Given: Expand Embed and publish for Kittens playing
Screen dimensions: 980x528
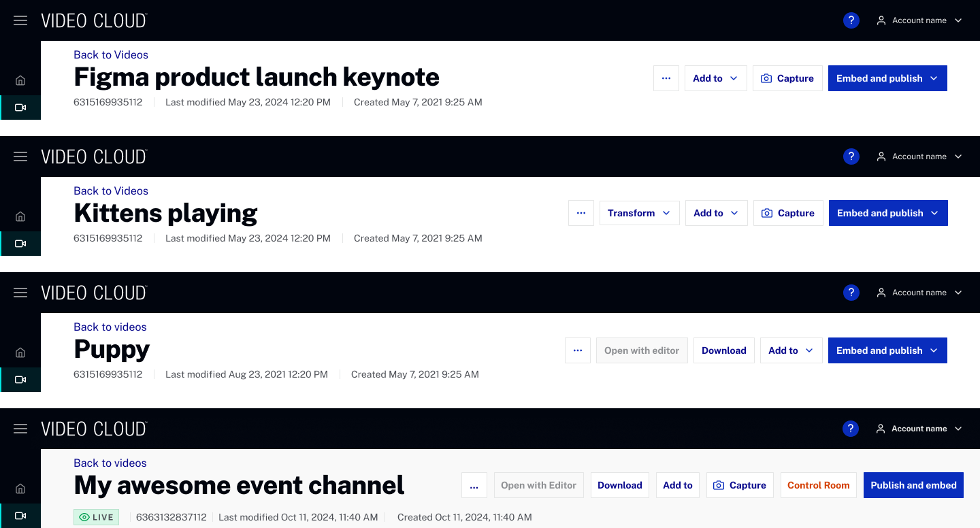Looking at the screenshot, I should pos(888,213).
